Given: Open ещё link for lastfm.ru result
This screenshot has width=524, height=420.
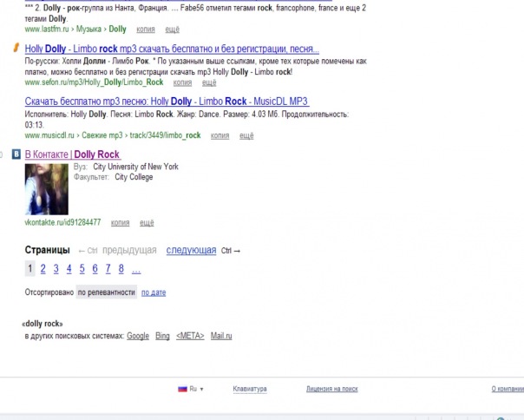Looking at the screenshot, I should tap(172, 30).
